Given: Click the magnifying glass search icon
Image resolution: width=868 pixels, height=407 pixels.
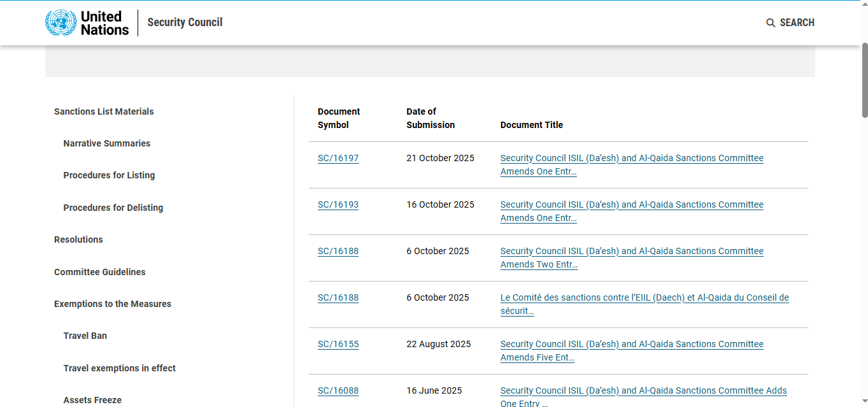Looking at the screenshot, I should tap(771, 23).
